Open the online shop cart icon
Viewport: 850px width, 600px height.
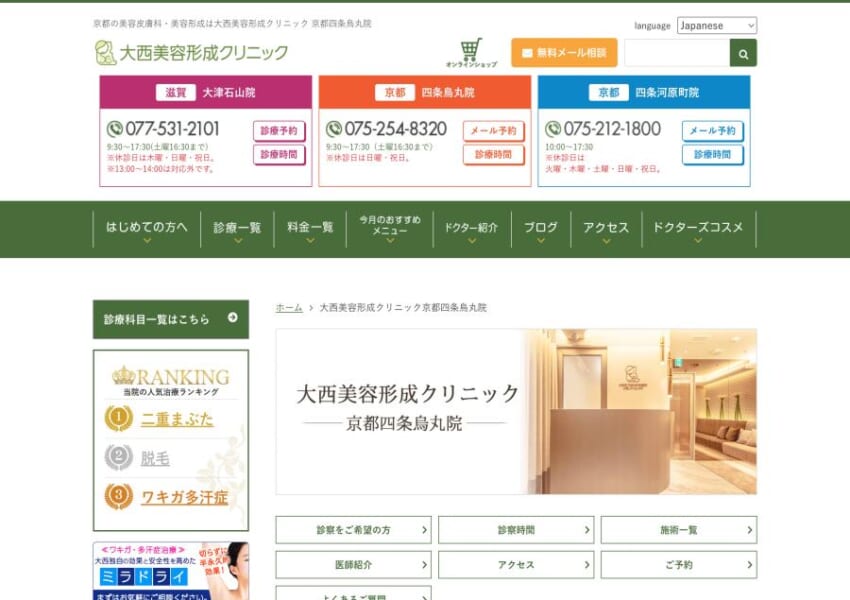(x=471, y=52)
